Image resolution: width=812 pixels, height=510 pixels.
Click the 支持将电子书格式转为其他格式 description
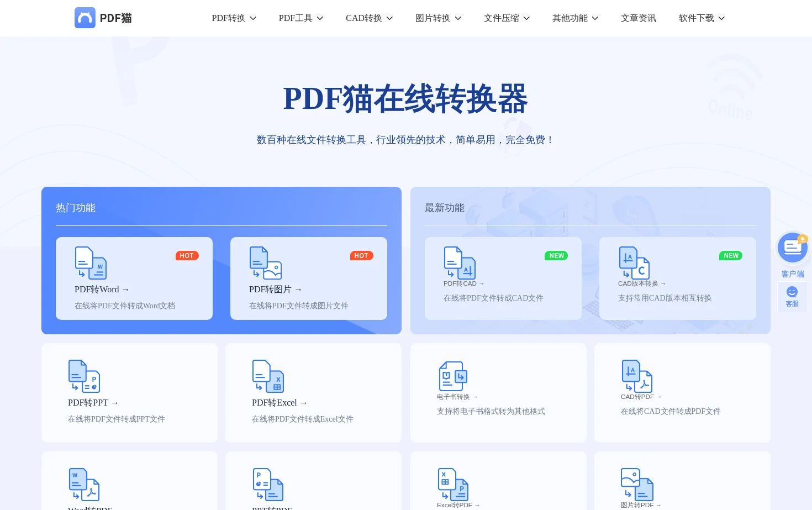coord(491,412)
